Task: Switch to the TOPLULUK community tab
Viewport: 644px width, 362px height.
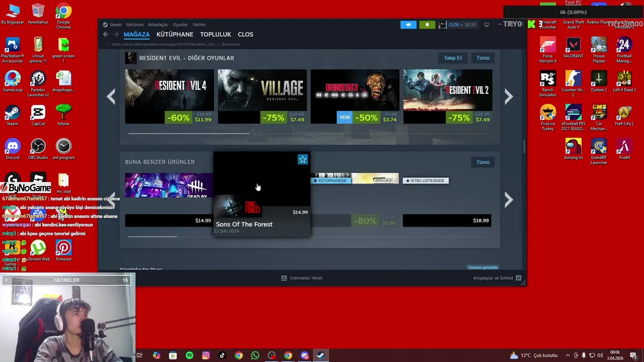Action: 215,34
